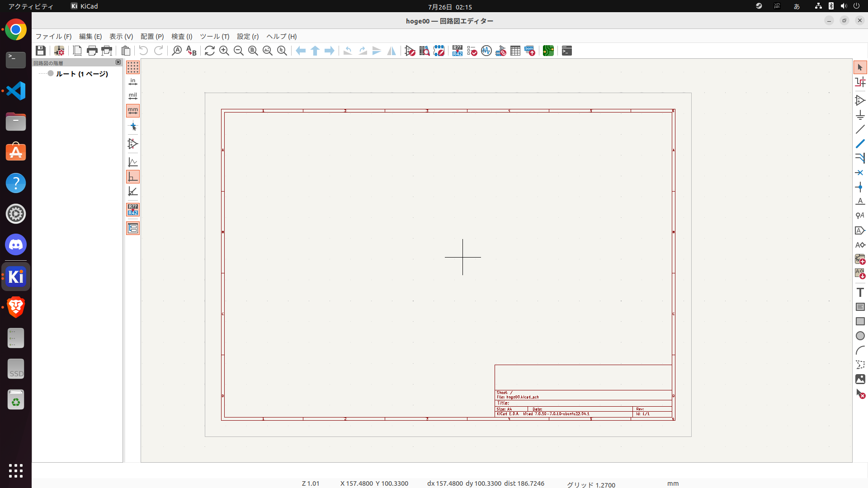868x488 pixels.
Task: Toggle grid display in the left toolbar
Action: pyautogui.click(x=133, y=67)
